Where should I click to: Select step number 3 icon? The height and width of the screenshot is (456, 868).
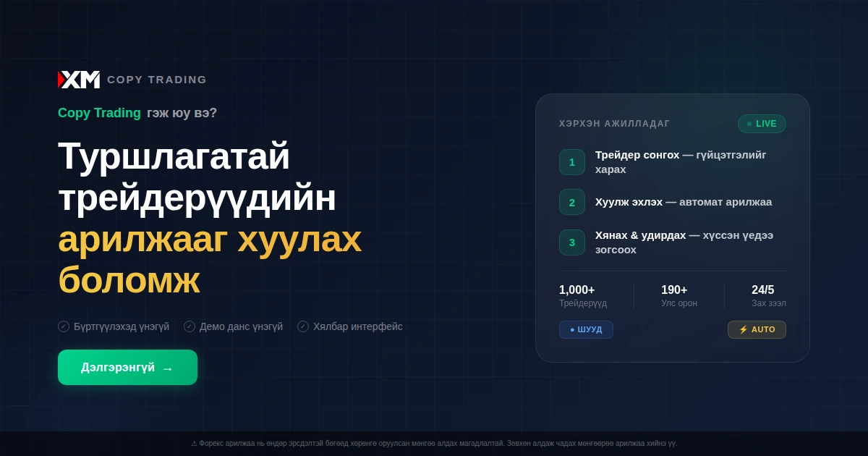(x=572, y=242)
